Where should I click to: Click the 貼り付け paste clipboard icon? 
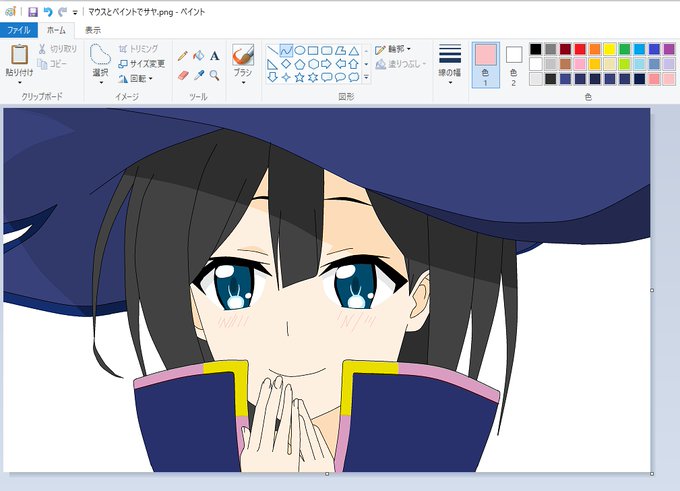click(x=20, y=55)
